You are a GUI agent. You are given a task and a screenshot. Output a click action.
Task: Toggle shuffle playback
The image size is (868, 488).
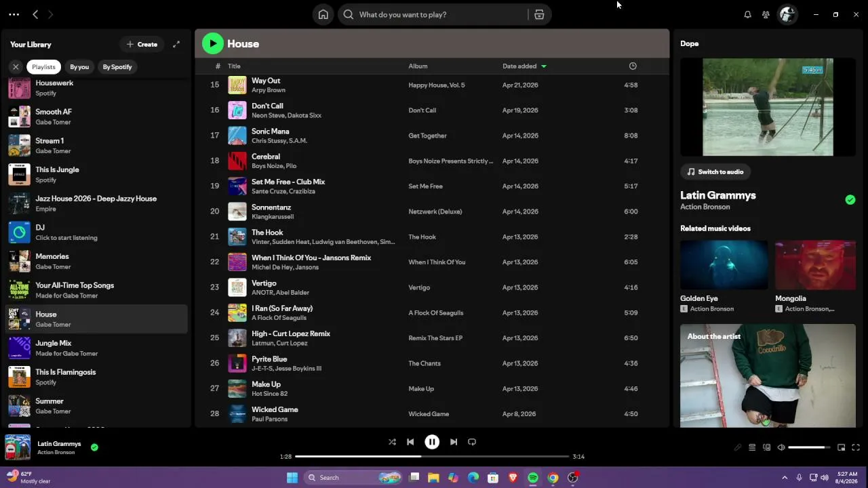tap(392, 442)
